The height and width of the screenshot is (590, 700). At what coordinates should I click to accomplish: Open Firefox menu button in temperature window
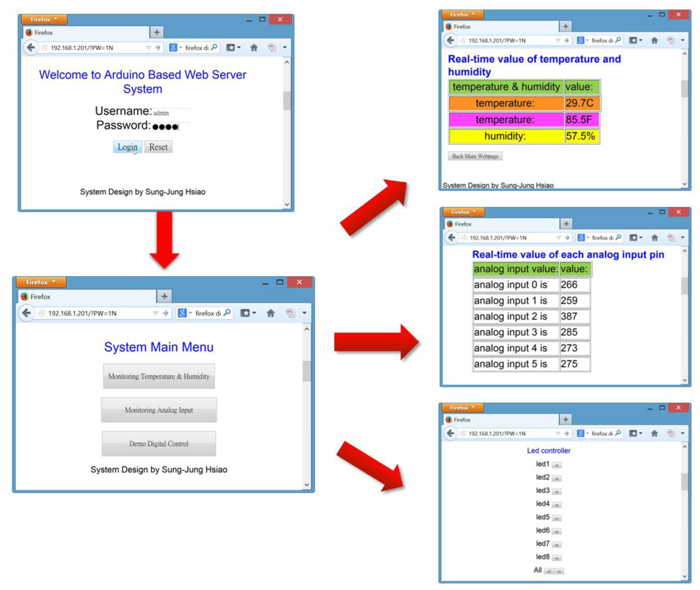[x=463, y=14]
